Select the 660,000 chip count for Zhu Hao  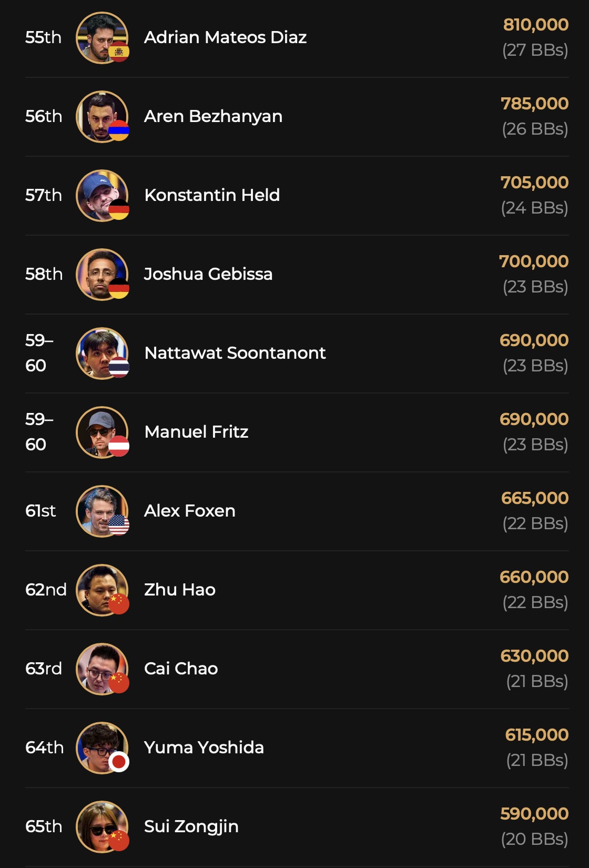click(x=534, y=577)
